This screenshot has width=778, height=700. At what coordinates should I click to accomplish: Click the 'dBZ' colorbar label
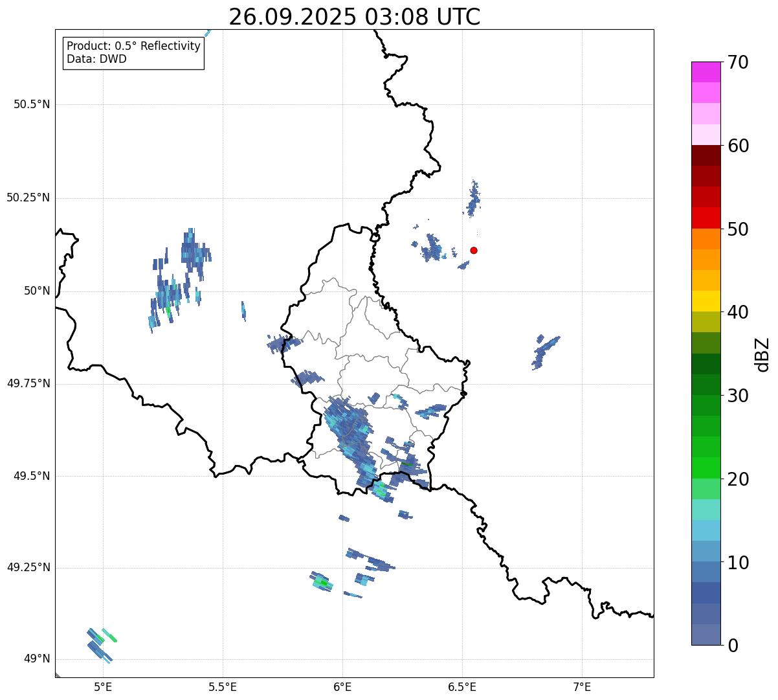click(762, 354)
